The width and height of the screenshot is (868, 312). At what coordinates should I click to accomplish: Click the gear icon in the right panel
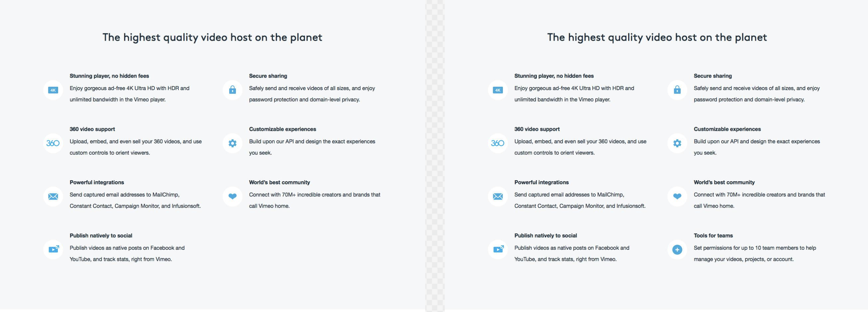[677, 143]
